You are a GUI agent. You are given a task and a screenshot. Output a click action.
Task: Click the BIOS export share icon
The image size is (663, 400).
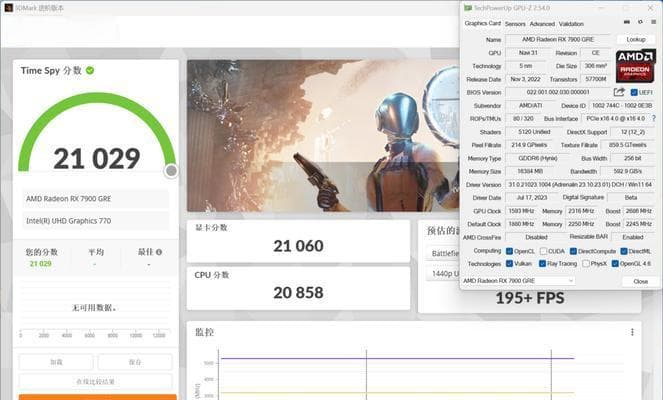coord(619,92)
